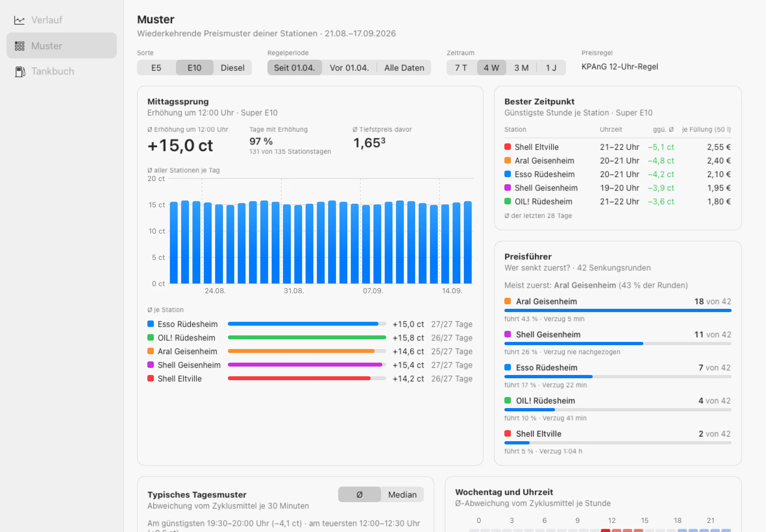Click '24.08.' date label on chart axis
This screenshot has height=532, width=766.
[215, 291]
